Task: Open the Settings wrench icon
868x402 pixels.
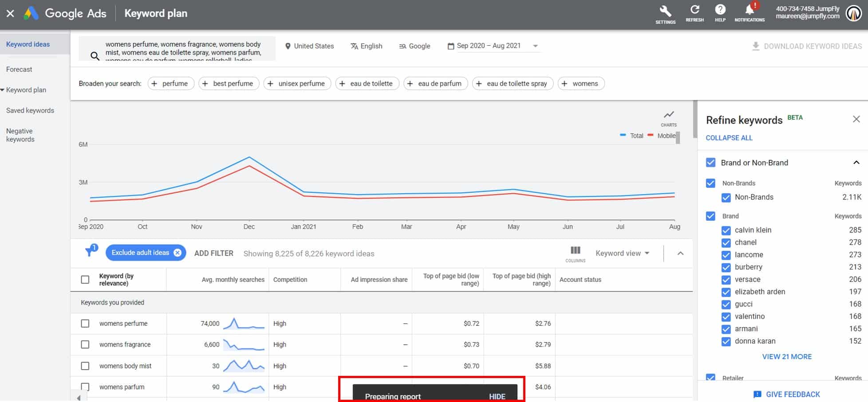Action: coord(665,11)
